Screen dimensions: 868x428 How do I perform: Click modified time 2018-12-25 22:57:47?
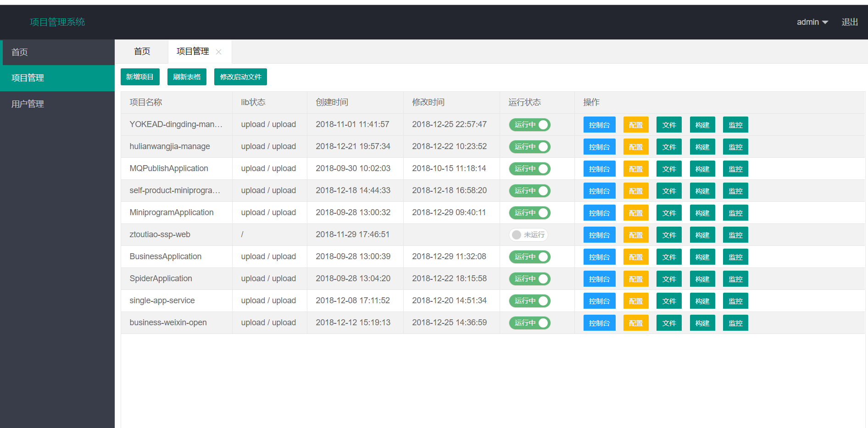click(449, 124)
